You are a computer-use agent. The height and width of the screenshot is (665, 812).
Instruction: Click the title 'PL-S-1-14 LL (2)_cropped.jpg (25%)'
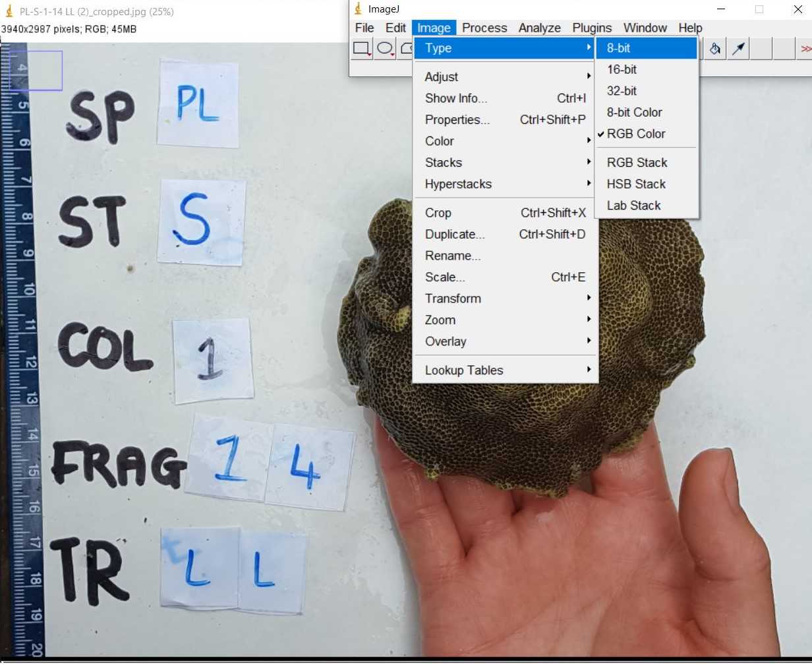tap(97, 11)
